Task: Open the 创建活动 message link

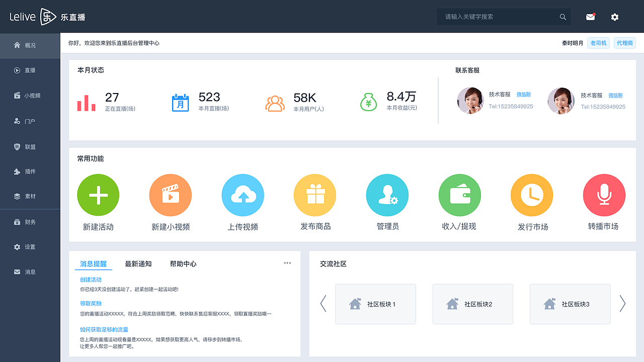Action: [x=91, y=280]
